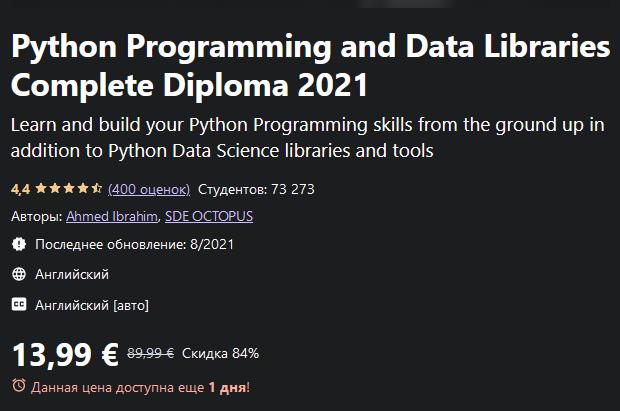Click the 4,4 rating score
This screenshot has width=620, height=411.
pyautogui.click(x=20, y=188)
